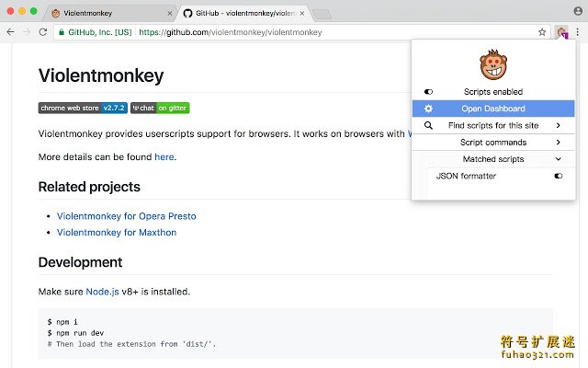Open Script commands menu entry
This screenshot has width=588, height=368.
click(493, 143)
